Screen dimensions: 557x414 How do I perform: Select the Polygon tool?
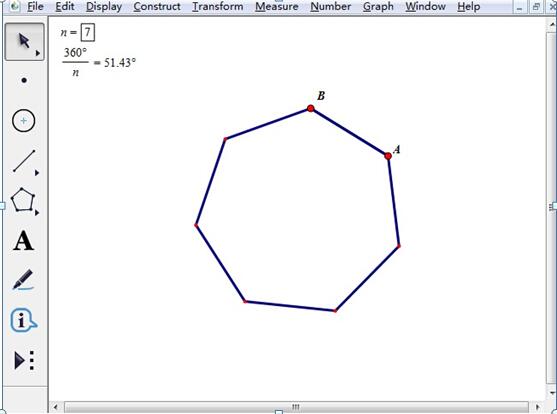click(x=23, y=200)
